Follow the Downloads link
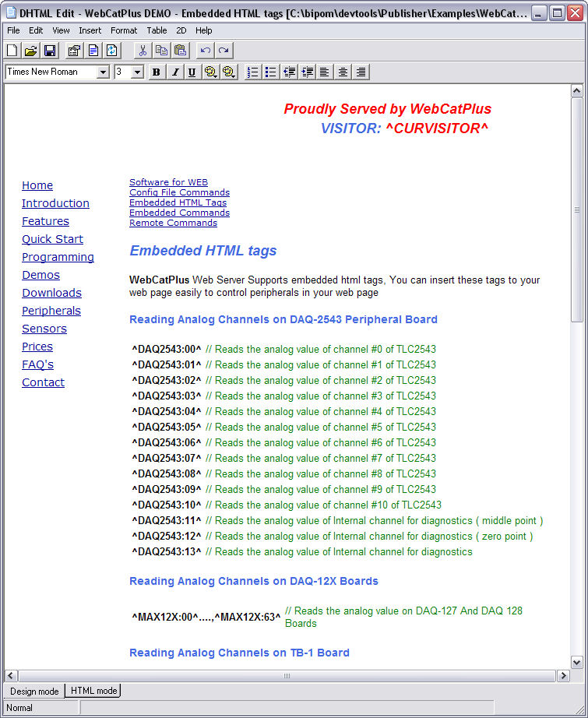This screenshot has width=588, height=718. pos(51,293)
